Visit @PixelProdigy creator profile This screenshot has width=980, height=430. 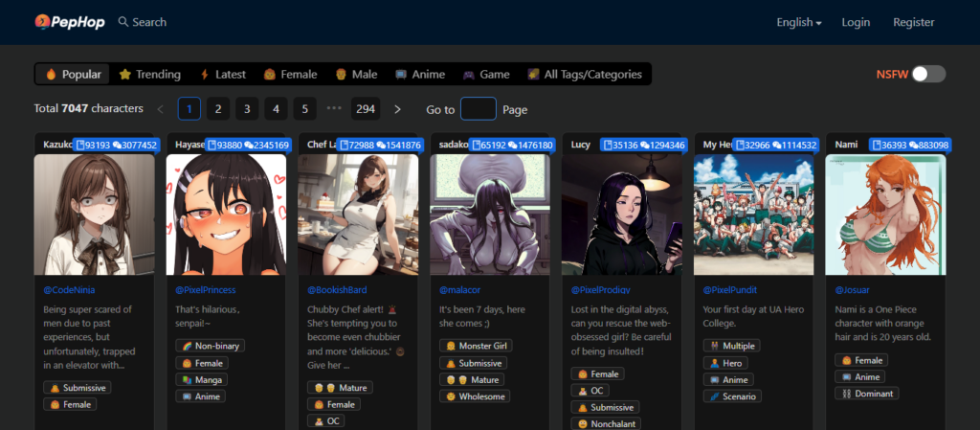601,290
